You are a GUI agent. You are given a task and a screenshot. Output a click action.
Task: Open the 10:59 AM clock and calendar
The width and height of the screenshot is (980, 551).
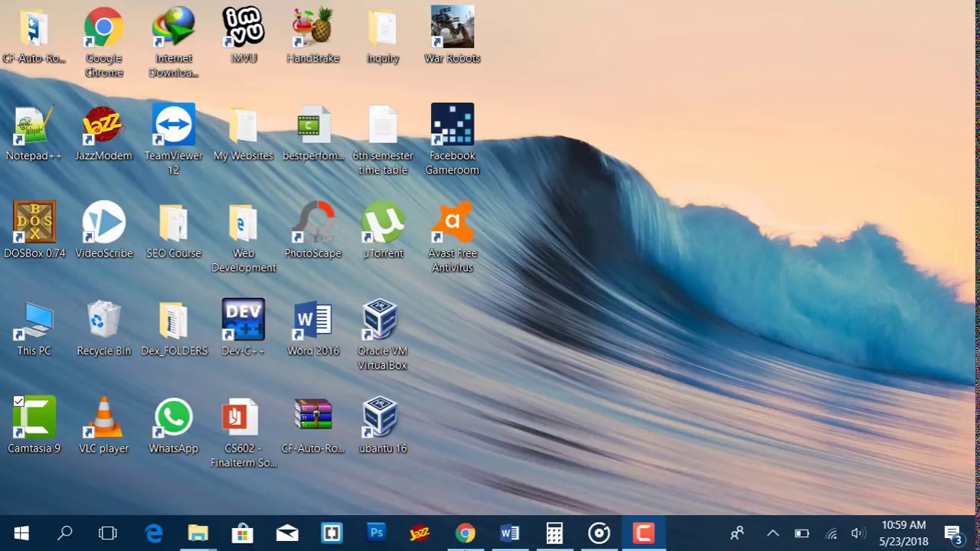tap(903, 533)
